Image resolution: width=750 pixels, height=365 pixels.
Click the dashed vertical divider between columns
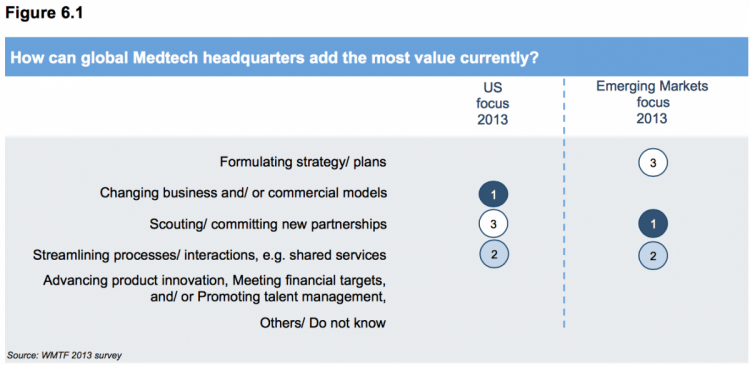click(x=565, y=203)
